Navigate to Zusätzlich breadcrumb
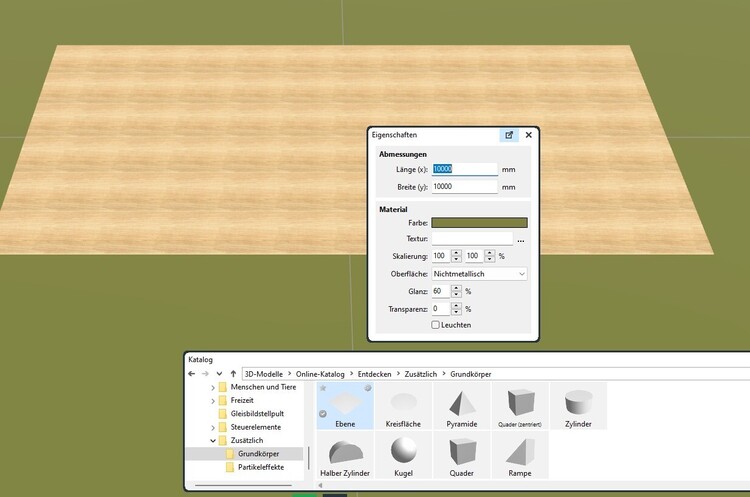This screenshot has height=497, width=750. (x=421, y=374)
